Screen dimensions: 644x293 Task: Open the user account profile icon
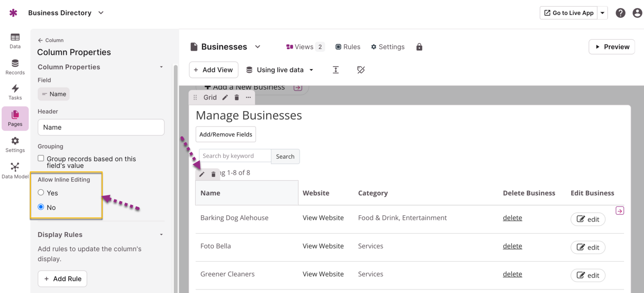pos(637,13)
